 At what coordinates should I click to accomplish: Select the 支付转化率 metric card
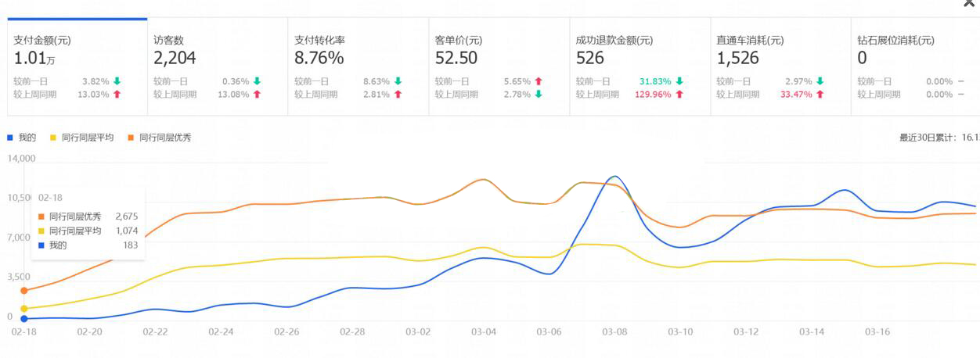[358, 66]
